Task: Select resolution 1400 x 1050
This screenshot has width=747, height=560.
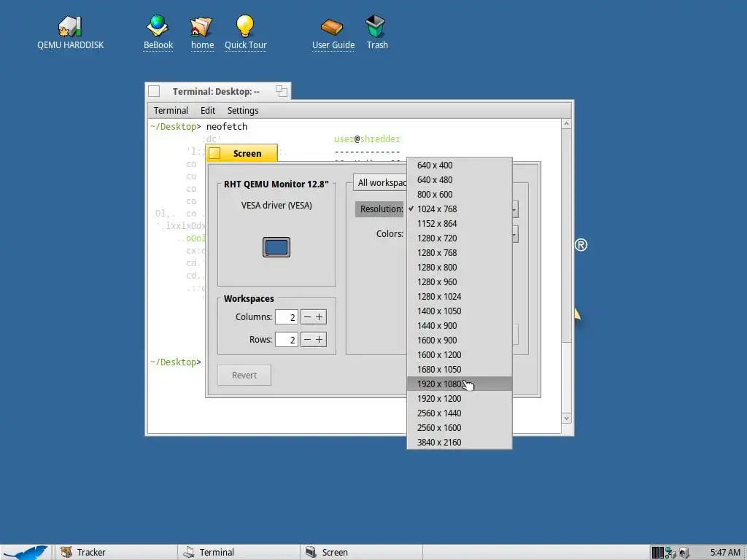Action: click(x=460, y=311)
